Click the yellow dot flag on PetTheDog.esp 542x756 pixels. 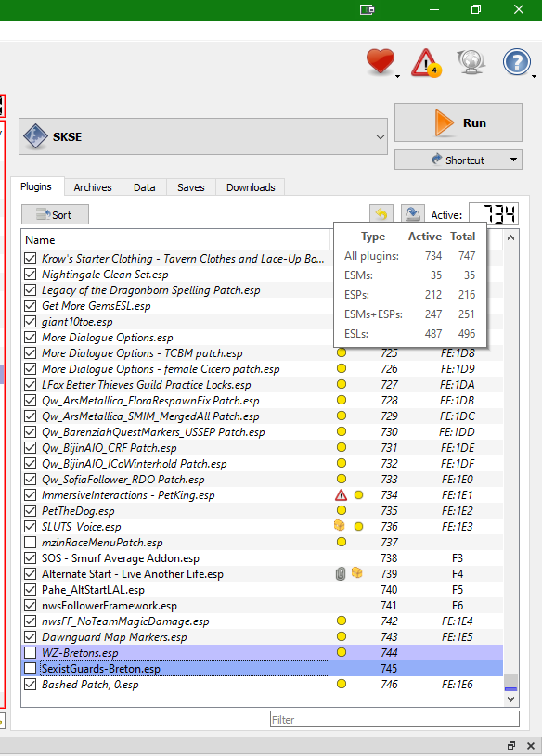(x=342, y=510)
